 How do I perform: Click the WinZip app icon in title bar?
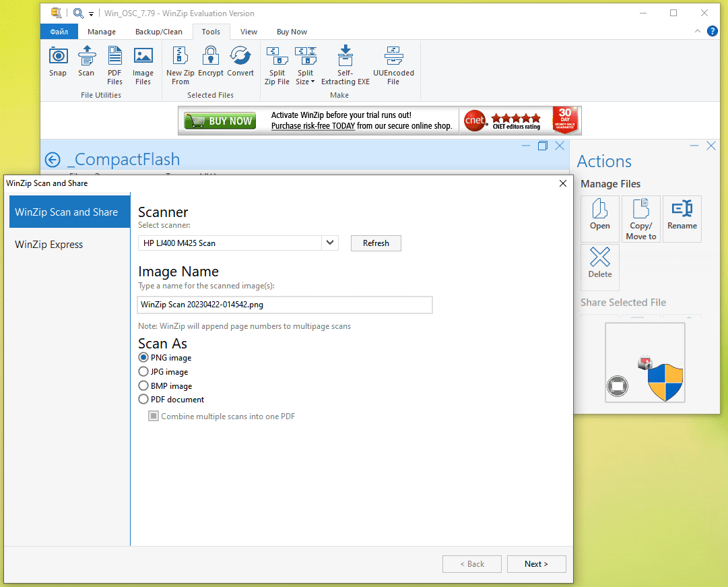point(56,13)
